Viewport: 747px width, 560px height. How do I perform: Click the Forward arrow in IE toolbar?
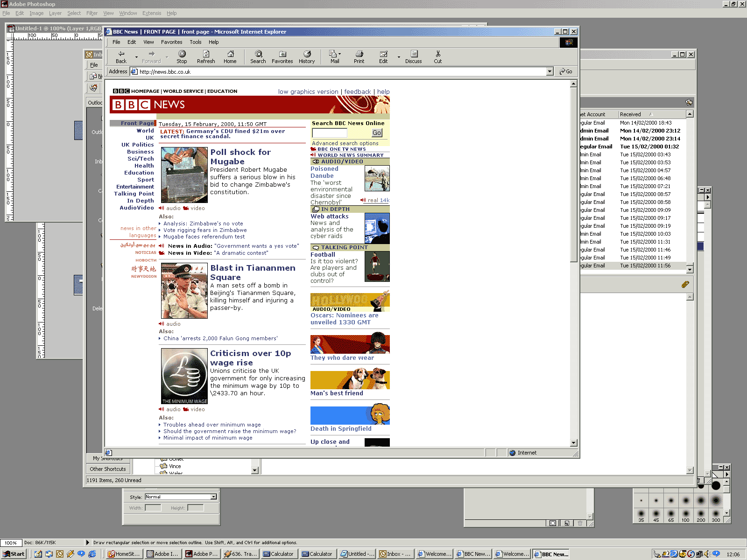(x=151, y=57)
